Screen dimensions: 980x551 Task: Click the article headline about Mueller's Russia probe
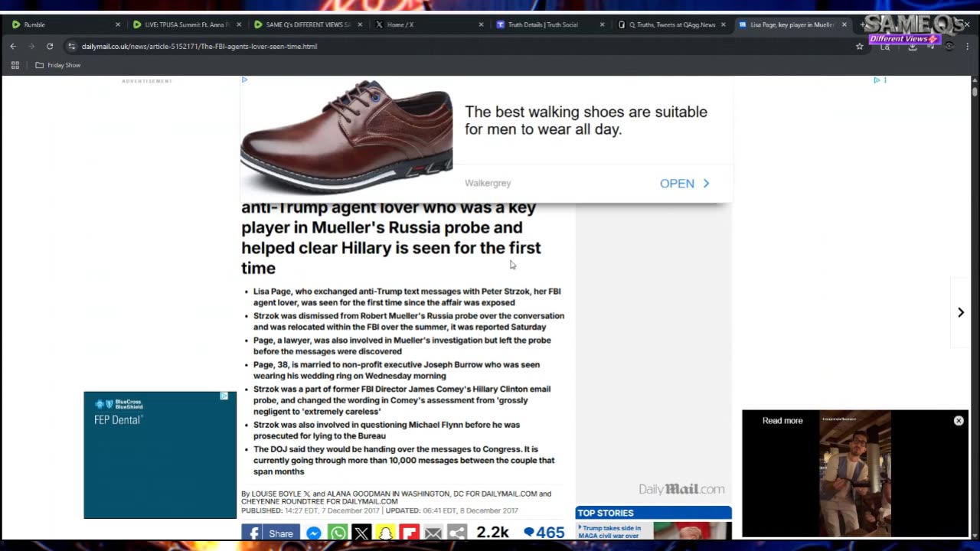391,237
